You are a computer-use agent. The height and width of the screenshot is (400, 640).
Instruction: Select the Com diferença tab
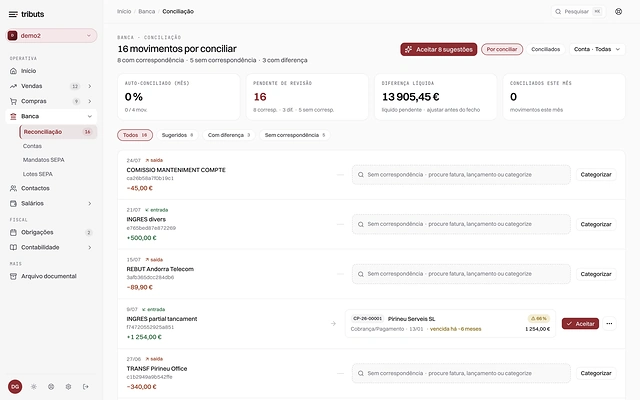pyautogui.click(x=229, y=135)
